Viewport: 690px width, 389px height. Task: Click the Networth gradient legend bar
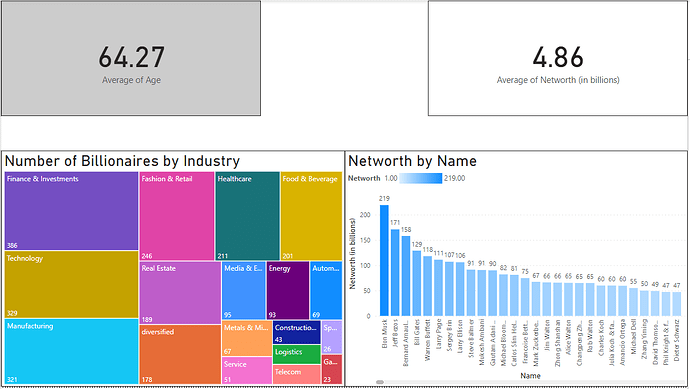[x=421, y=178]
